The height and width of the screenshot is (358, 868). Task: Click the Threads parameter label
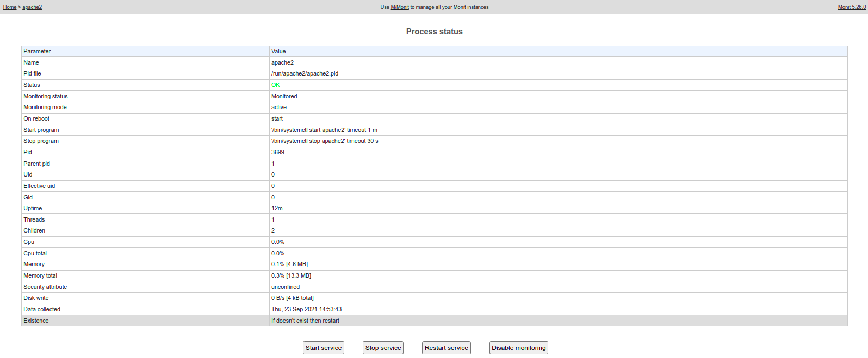34,219
